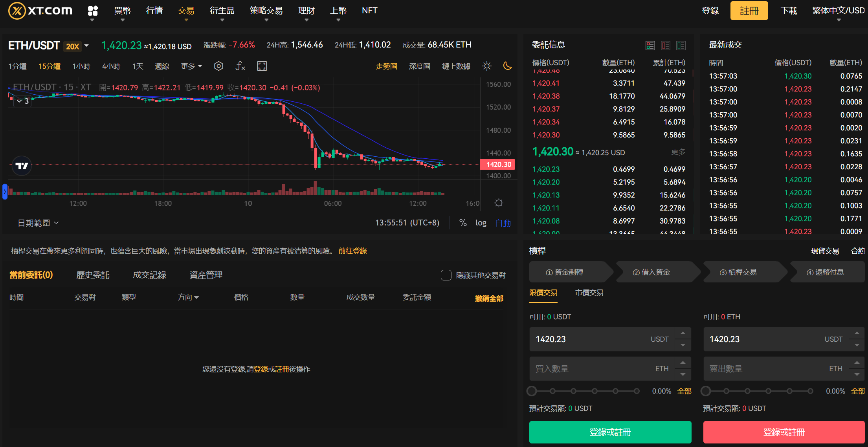This screenshot has width=868, height=447.
Task: Switch to light theme sun icon
Action: pyautogui.click(x=487, y=66)
